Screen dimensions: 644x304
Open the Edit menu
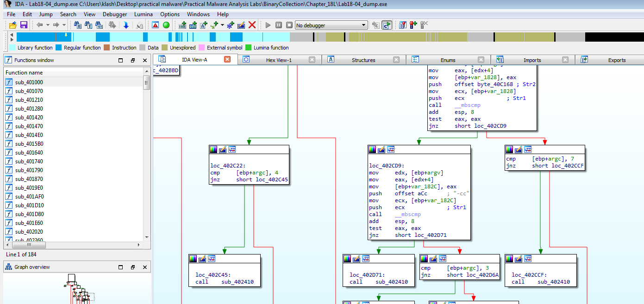point(27,14)
